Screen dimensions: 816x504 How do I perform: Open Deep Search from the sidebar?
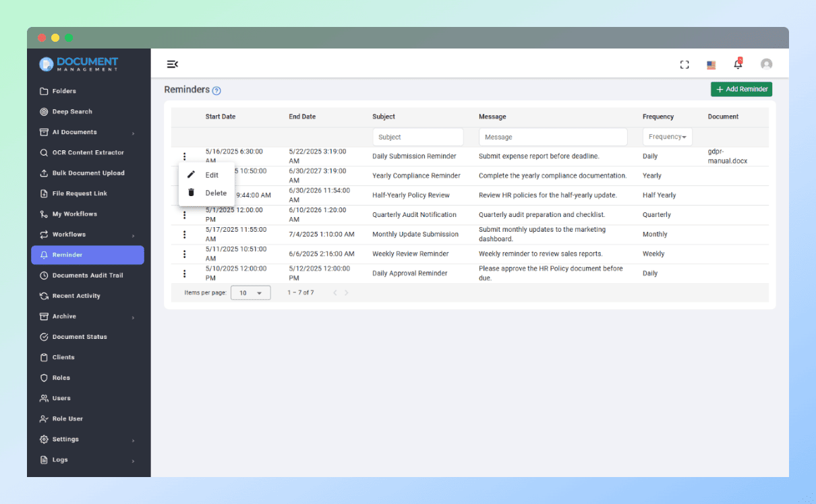click(x=72, y=112)
